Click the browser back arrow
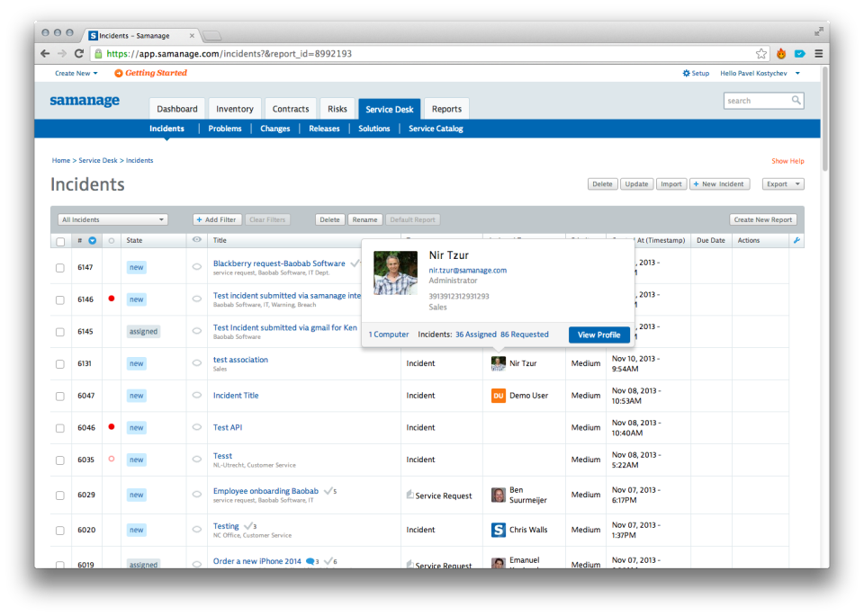This screenshot has width=864, height=616. [x=46, y=54]
